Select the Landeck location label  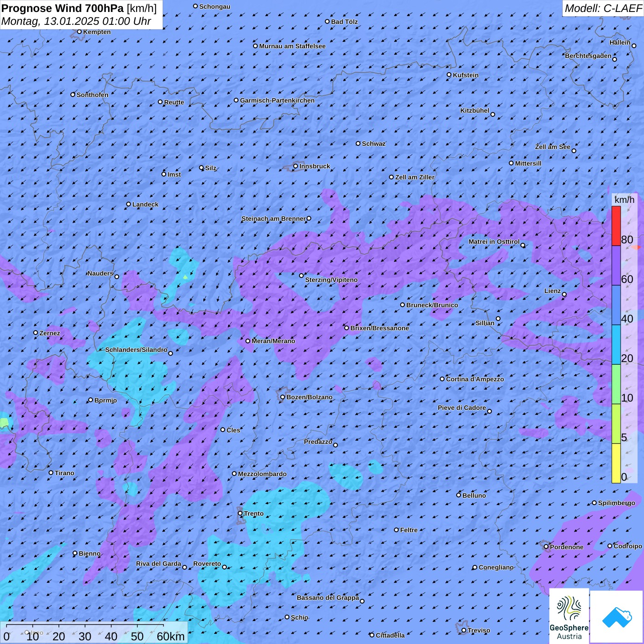(145, 204)
